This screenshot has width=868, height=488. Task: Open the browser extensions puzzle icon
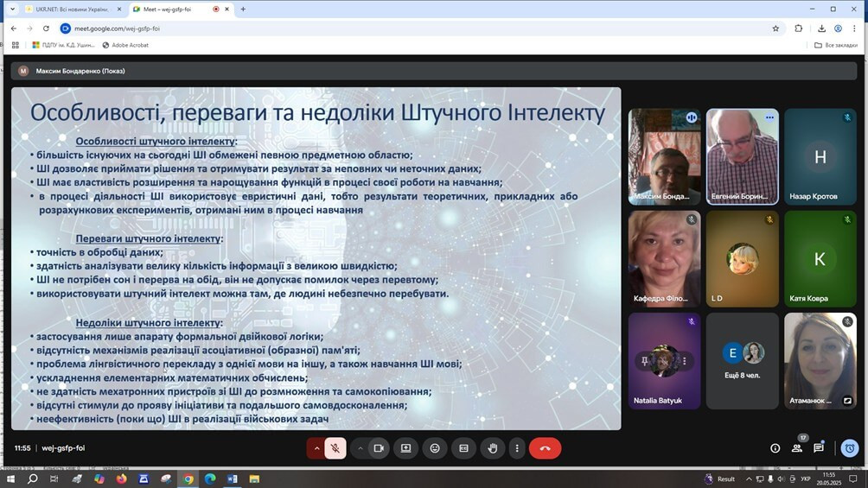point(798,29)
